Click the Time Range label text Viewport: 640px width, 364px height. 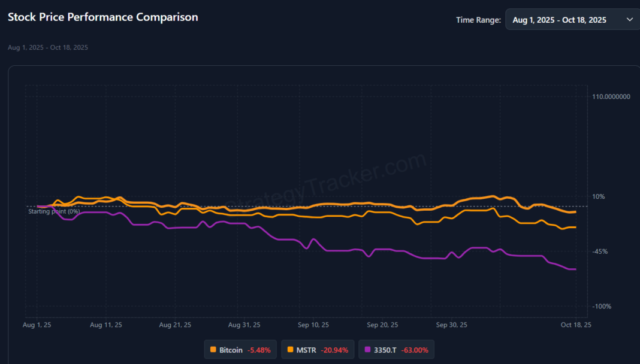click(x=478, y=20)
